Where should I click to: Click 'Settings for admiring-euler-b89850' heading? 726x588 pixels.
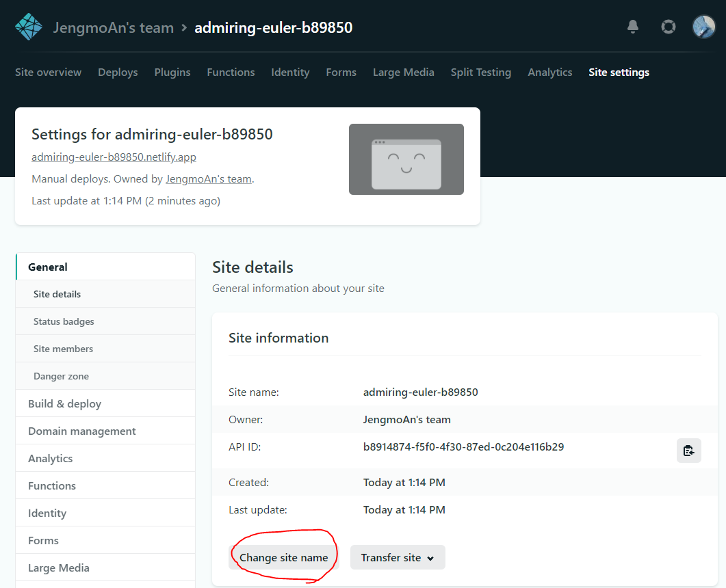pyautogui.click(x=152, y=134)
